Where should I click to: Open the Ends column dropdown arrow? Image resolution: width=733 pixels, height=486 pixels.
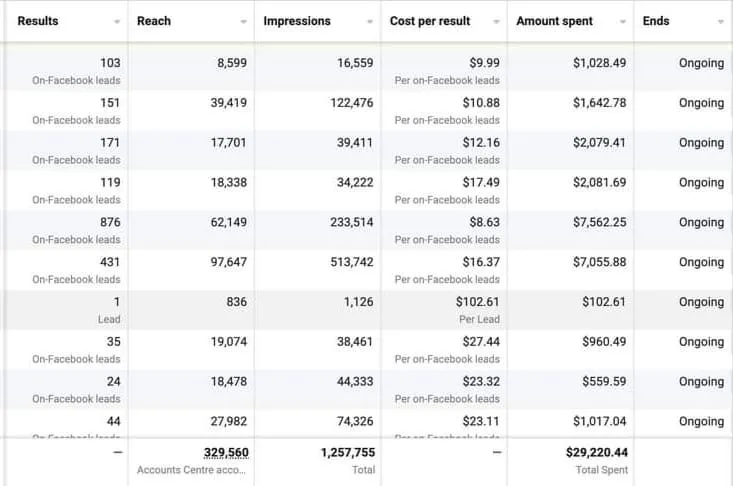(721, 22)
